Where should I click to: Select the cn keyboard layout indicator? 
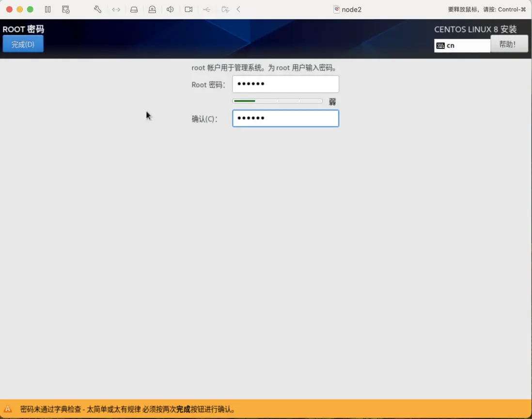pos(462,46)
